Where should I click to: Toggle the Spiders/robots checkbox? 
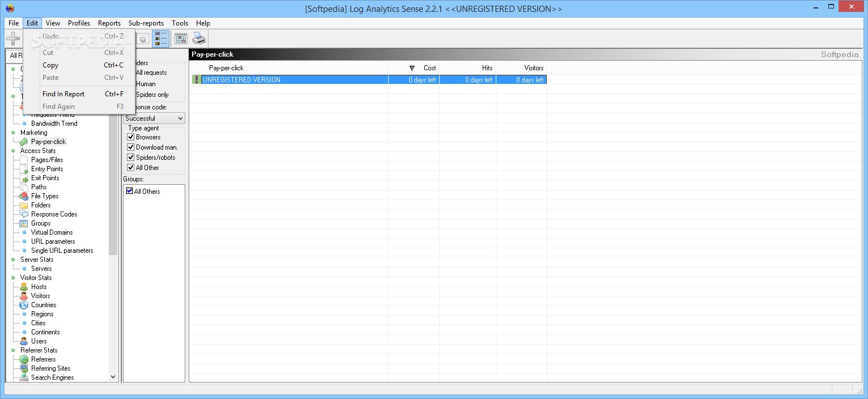pyautogui.click(x=131, y=158)
